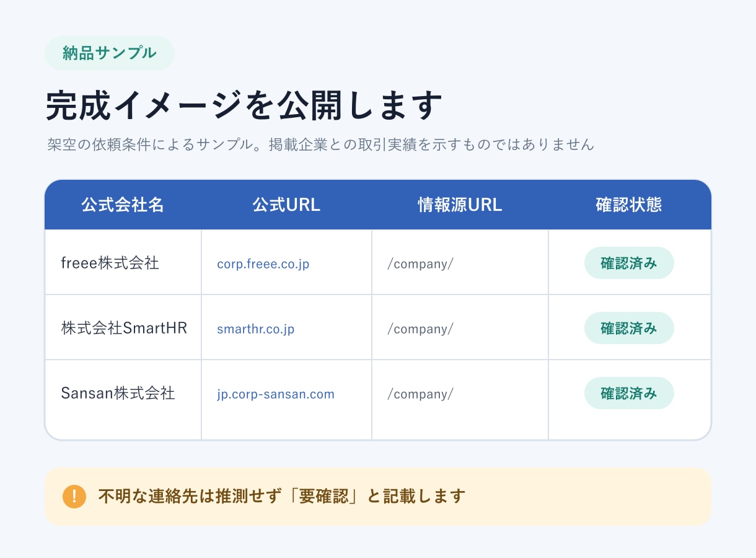Screen dimensions: 756x558
Task: Click 確認済み badge in freee row
Action: pos(629,263)
